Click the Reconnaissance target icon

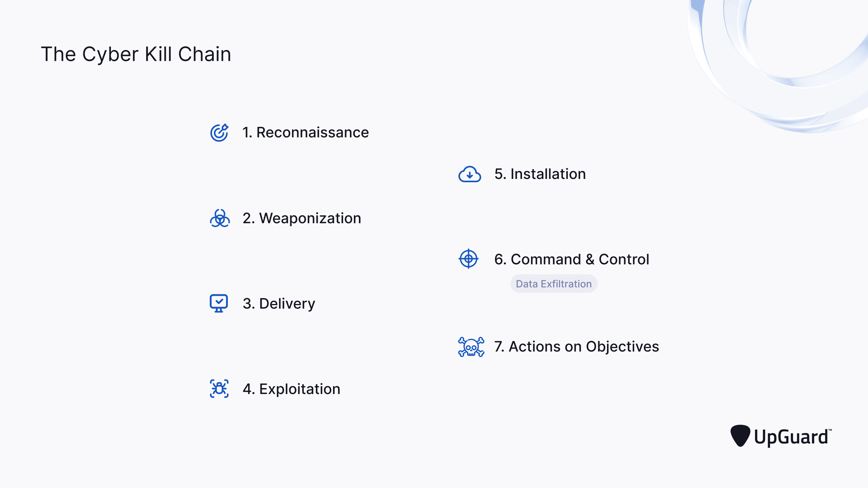(x=219, y=132)
